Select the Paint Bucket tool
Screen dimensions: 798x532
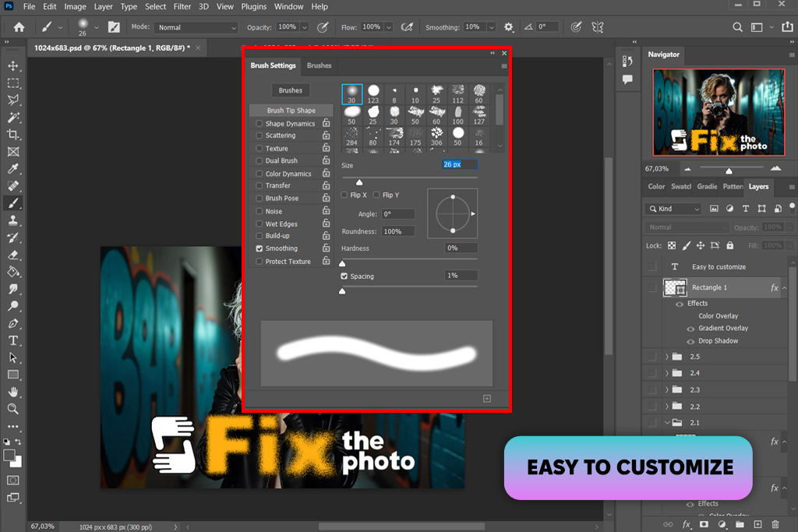click(13, 272)
